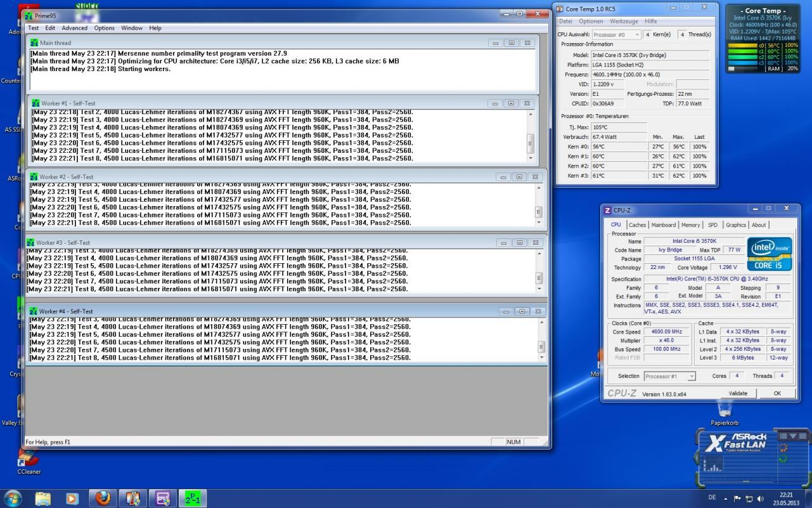Screen dimensions: 812x508
Task: Switch to the Mainboard tab in CPU-Z
Action: pos(664,225)
